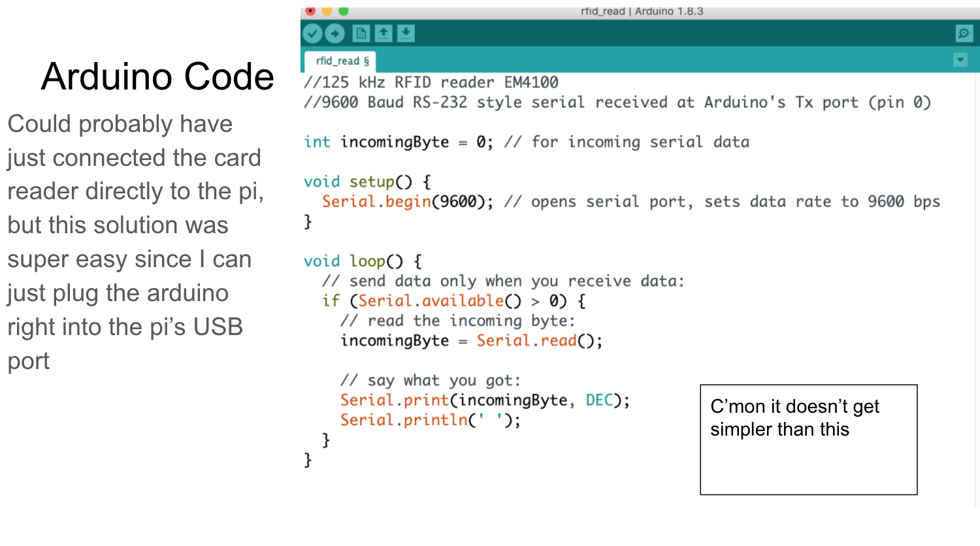Click the '//9600 Baud RS-232 style serial' comment line
This screenshot has height=546, width=980.
coord(617,103)
